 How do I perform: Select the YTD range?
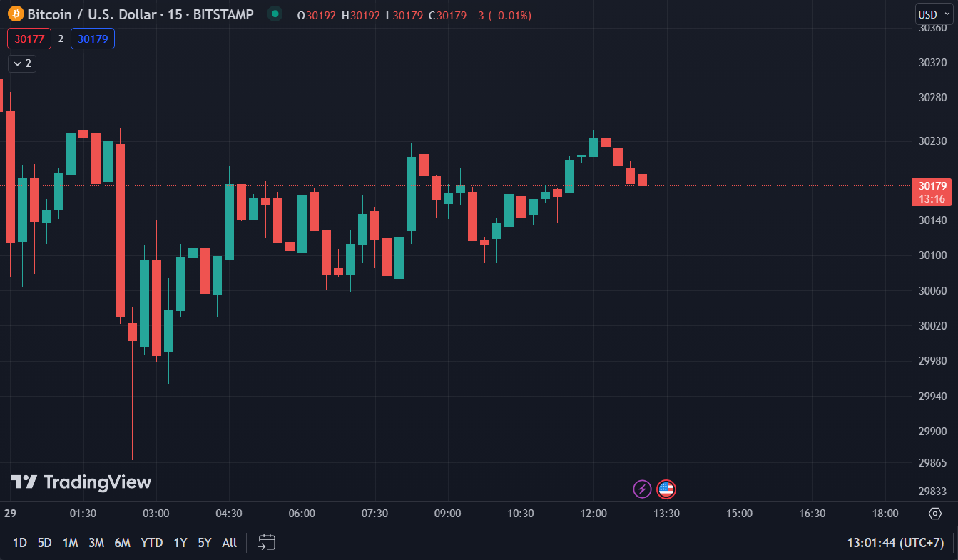click(x=151, y=543)
